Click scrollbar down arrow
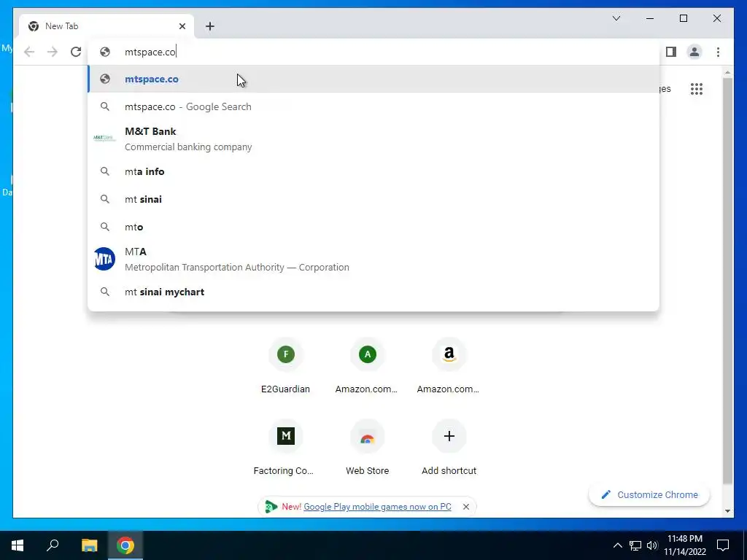Image resolution: width=747 pixels, height=560 pixels. click(x=727, y=511)
